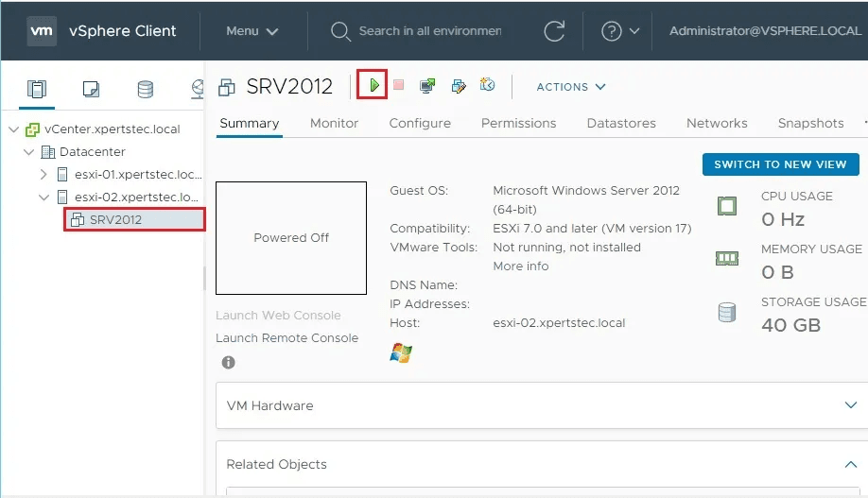The height and width of the screenshot is (498, 868).
Task: Open Edit Settings icon in toolbar
Action: point(459,86)
